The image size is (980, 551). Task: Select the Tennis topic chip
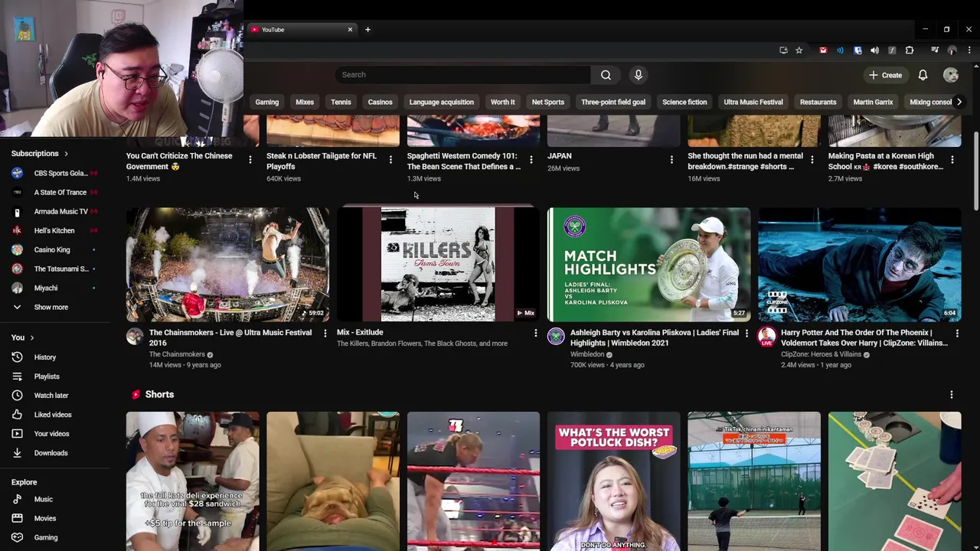coord(341,102)
